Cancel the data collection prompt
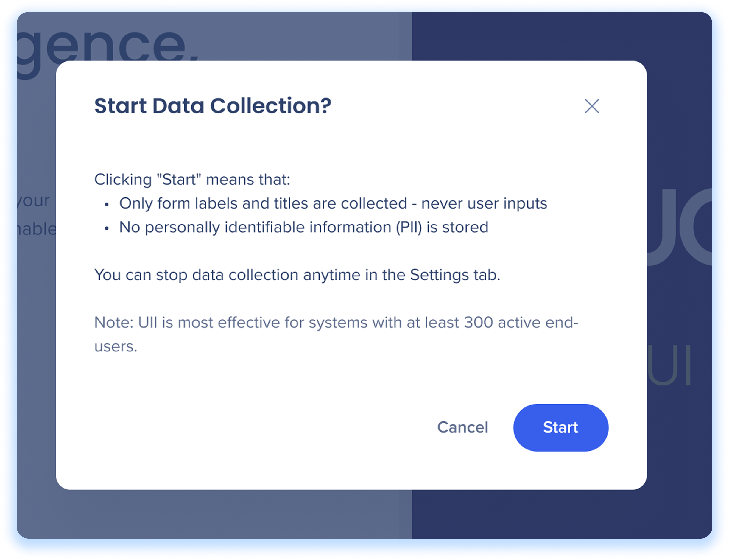Screen dimensions: 729x560 click(462, 427)
